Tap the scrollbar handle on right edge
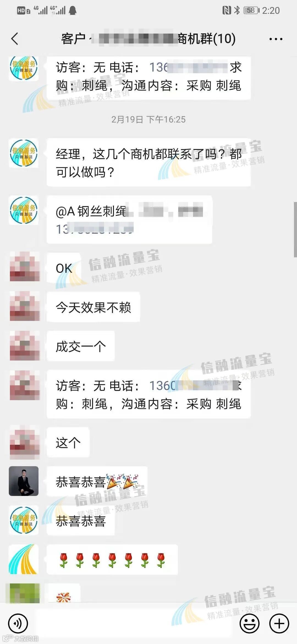 pos(295,230)
